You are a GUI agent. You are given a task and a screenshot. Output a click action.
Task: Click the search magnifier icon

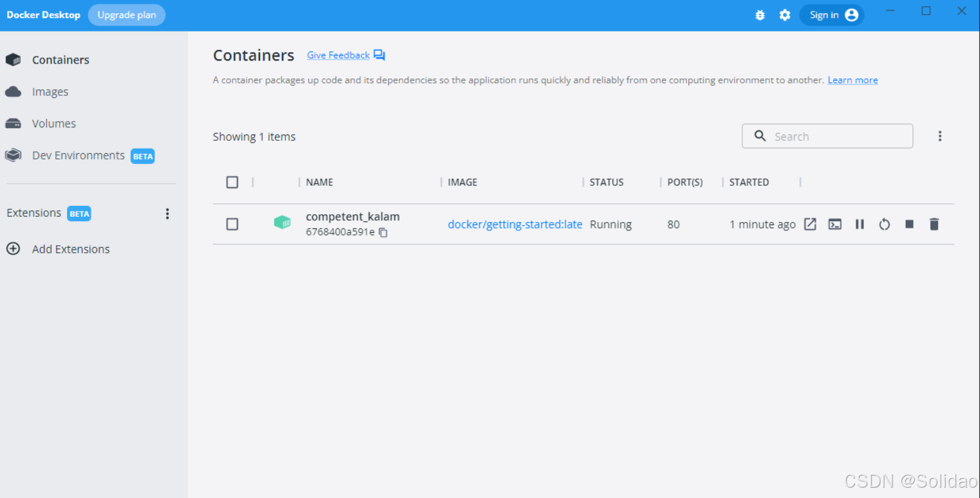coord(760,136)
